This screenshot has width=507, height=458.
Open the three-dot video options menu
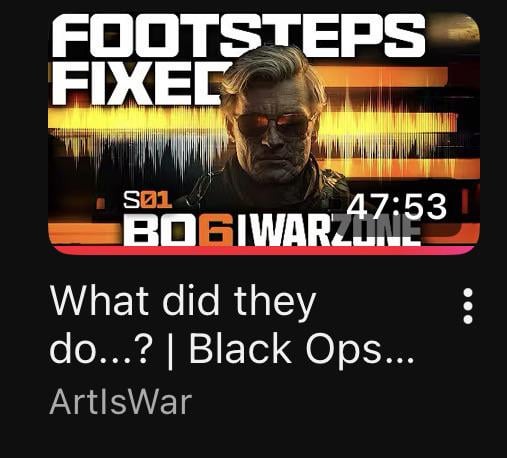pos(468,306)
